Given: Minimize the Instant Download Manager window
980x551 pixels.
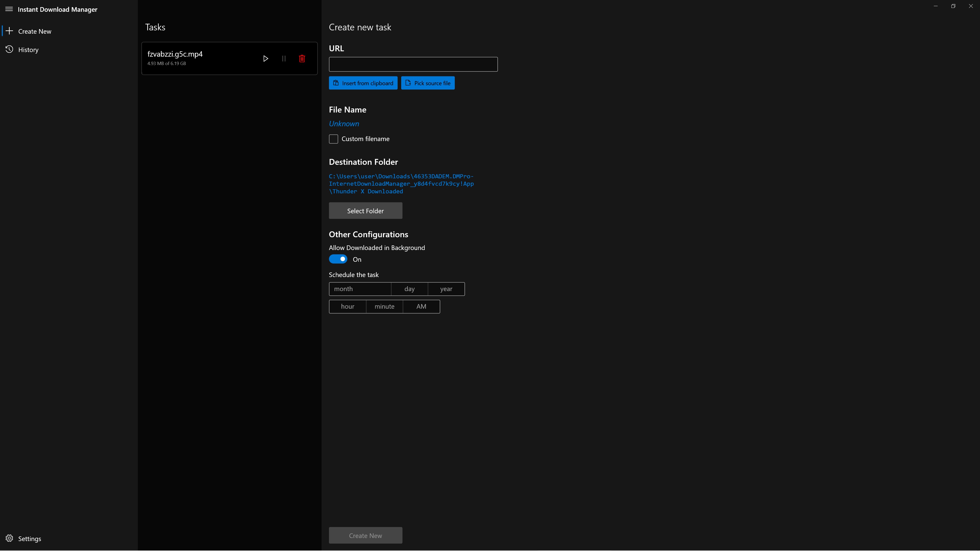Looking at the screenshot, I should coord(936,6).
